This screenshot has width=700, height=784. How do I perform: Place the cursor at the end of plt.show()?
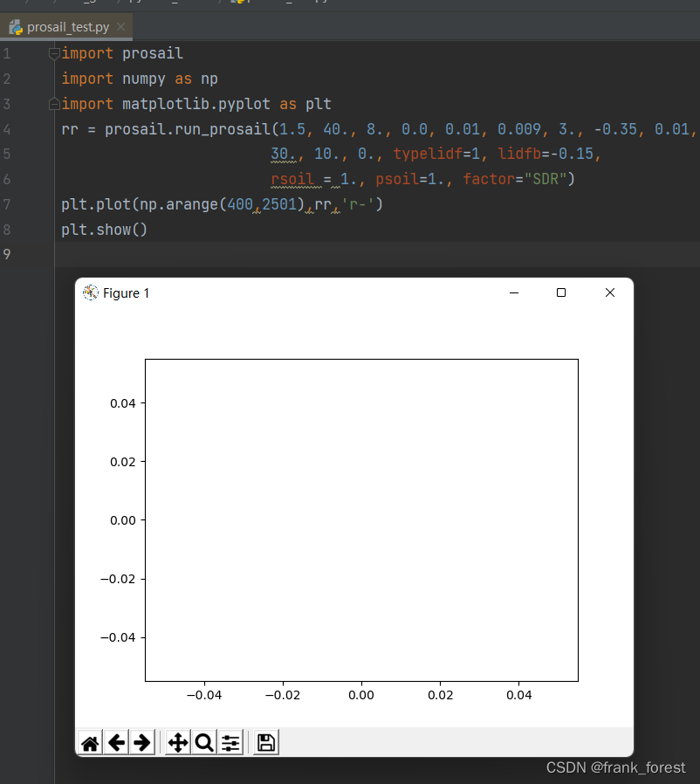(148, 229)
